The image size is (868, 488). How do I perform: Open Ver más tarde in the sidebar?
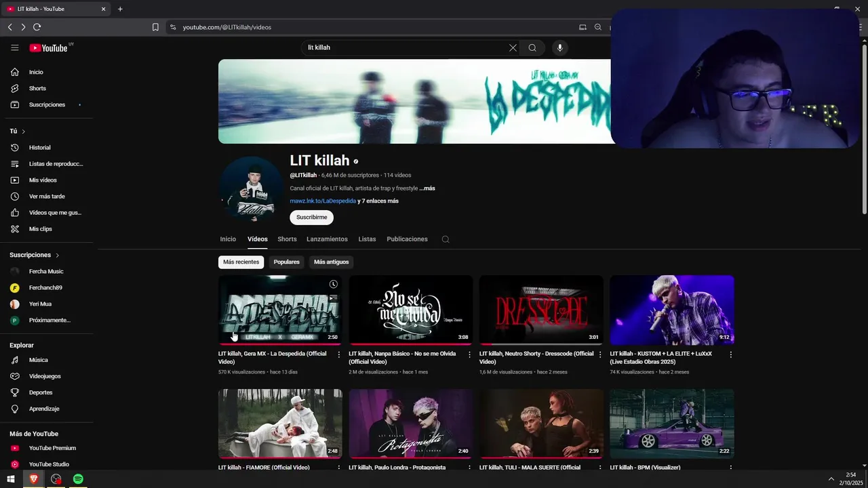pos(47,196)
